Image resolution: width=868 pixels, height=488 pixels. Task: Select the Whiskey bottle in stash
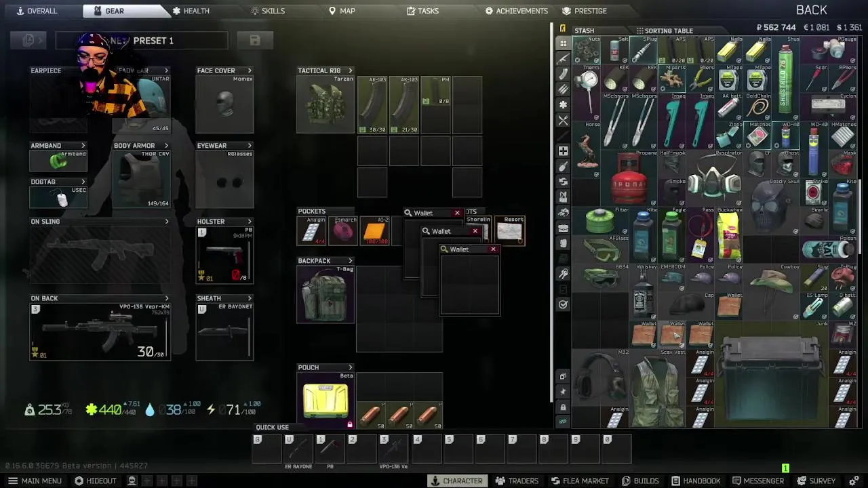click(644, 293)
